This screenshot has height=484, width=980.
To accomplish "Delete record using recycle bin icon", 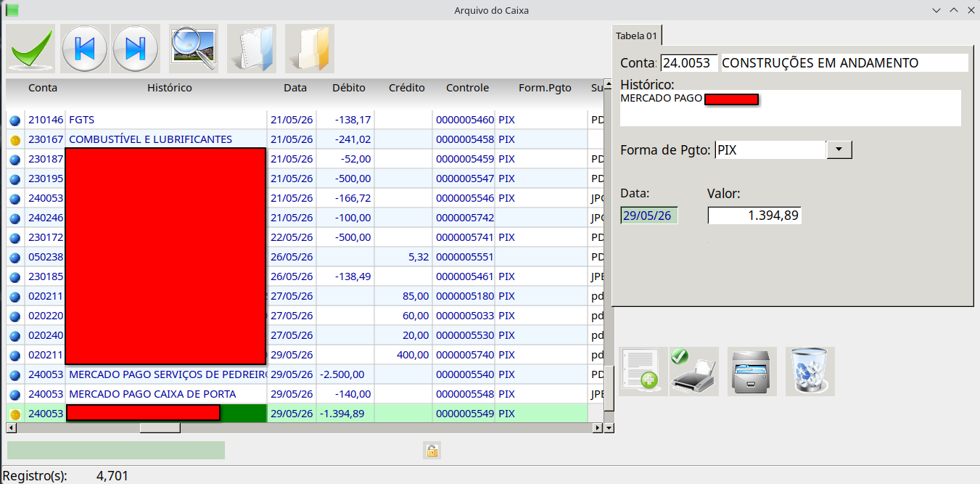I will coord(810,372).
